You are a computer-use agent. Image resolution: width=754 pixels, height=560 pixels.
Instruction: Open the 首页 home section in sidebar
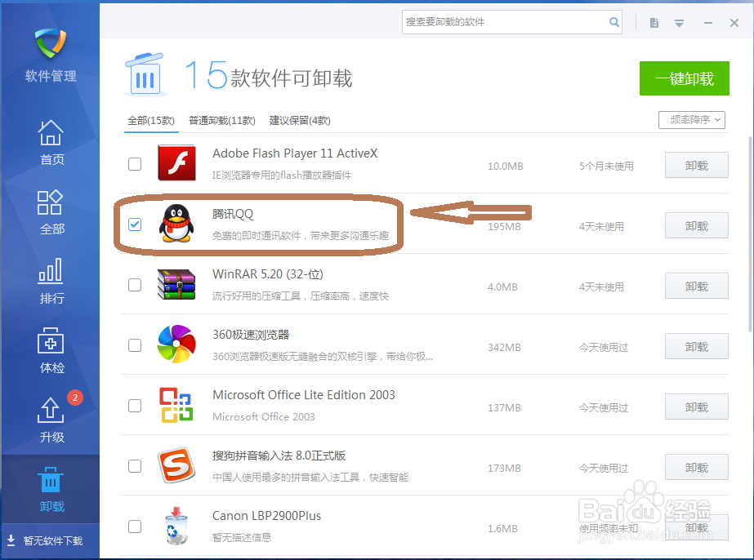(x=51, y=142)
